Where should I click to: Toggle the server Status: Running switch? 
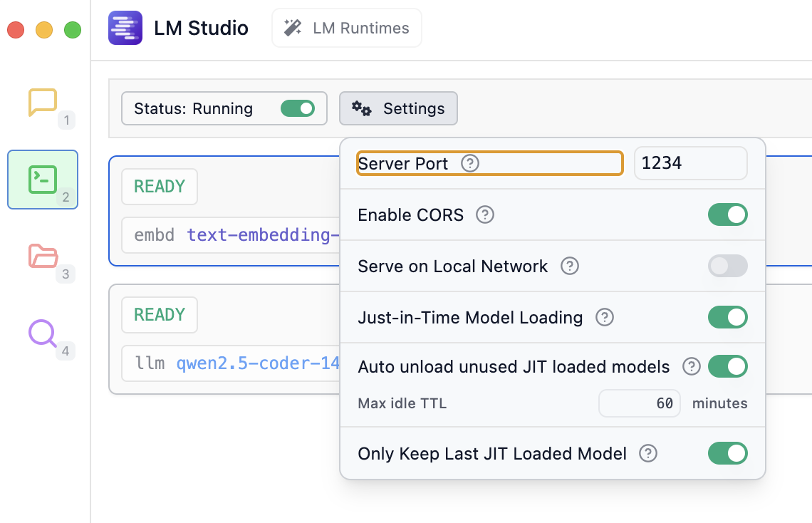click(x=298, y=108)
